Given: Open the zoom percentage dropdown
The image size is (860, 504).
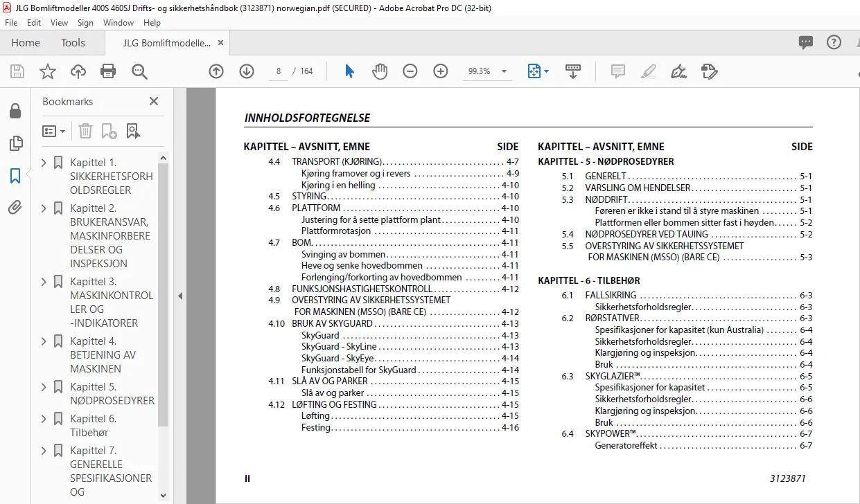Looking at the screenshot, I should coord(504,71).
